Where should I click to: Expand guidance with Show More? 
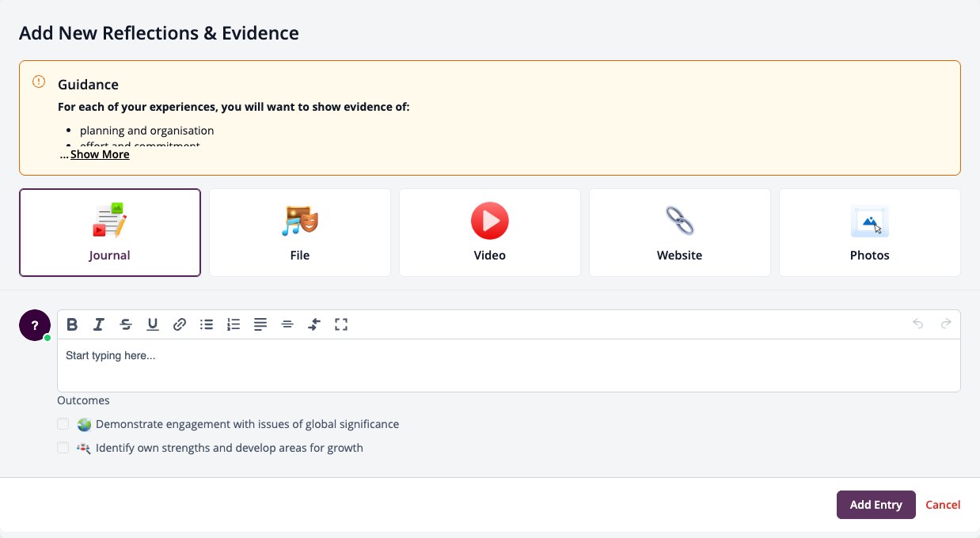point(100,154)
